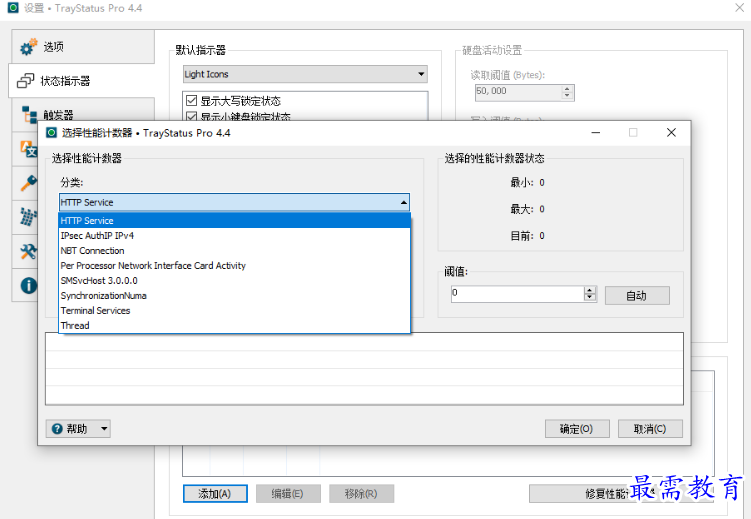Close the performance counter dialog
This screenshot has width=751, height=519.
coord(671,133)
